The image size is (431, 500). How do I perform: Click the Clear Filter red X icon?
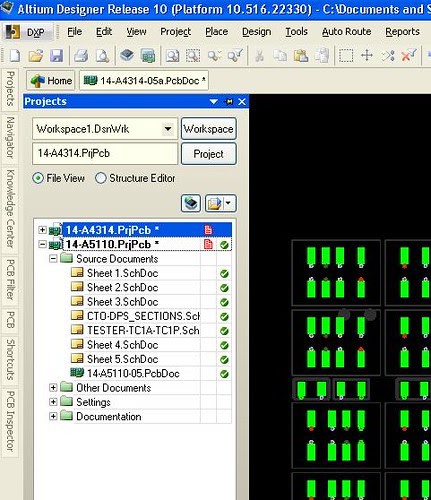409,55
